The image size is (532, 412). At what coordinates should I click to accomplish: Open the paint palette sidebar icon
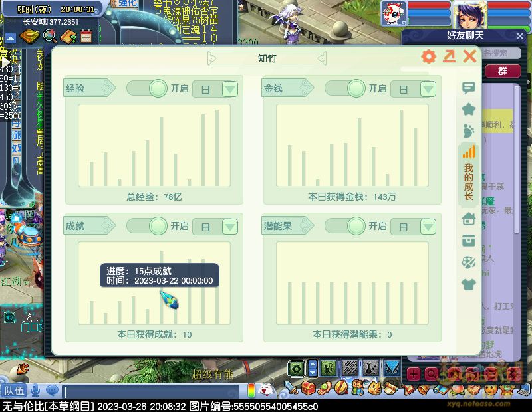pos(469,262)
